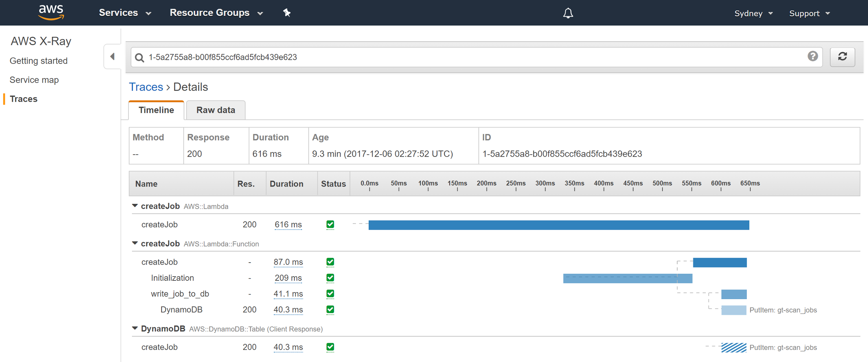868x362 pixels.
Task: Open the Resource Groups dropdown
Action: point(216,13)
